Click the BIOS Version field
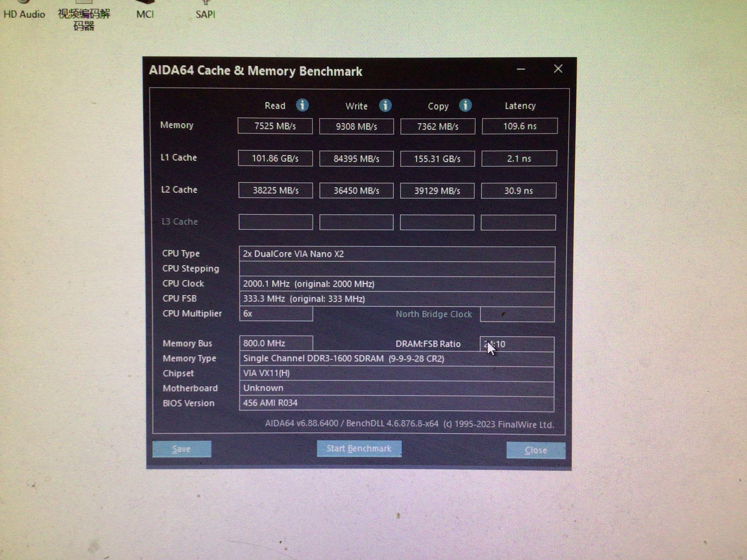The image size is (747, 560). (397, 403)
